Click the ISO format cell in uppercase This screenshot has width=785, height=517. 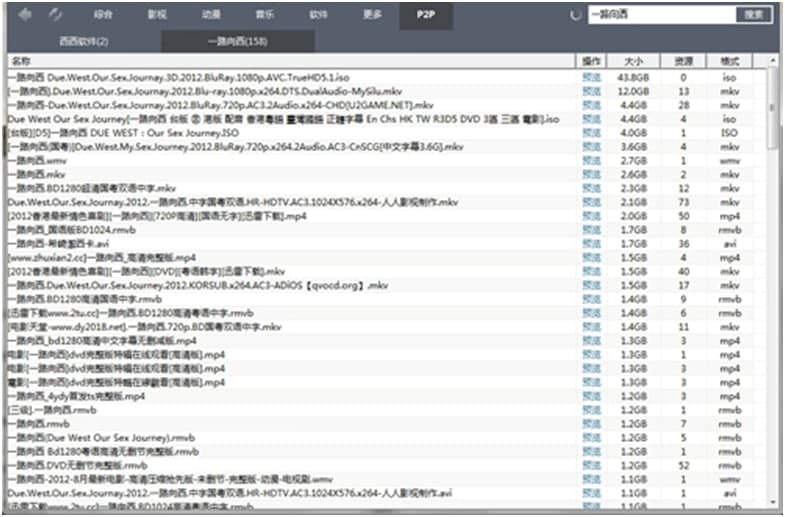coord(729,133)
